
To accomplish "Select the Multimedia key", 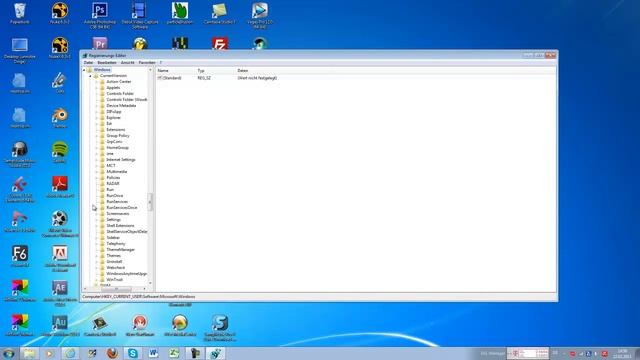I will tap(117, 171).
